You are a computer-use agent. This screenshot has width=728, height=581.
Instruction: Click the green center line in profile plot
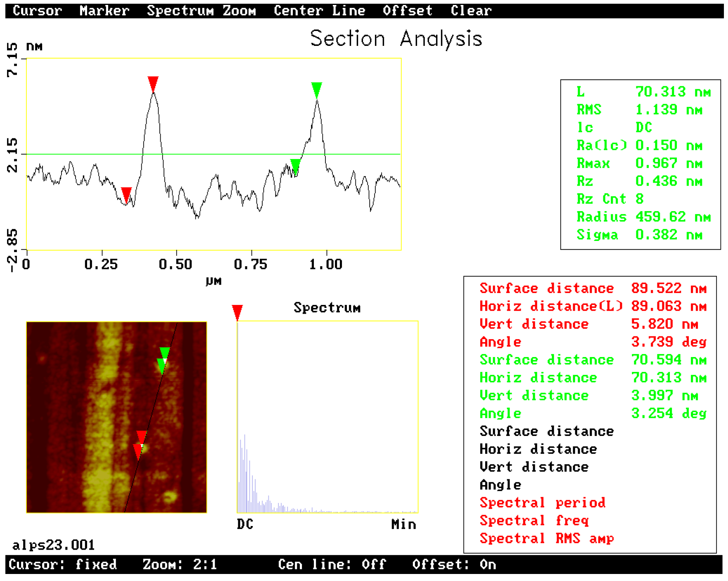[227, 154]
